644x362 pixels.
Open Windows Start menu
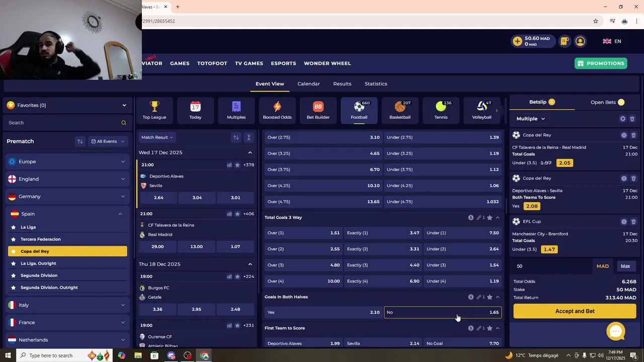(7, 355)
